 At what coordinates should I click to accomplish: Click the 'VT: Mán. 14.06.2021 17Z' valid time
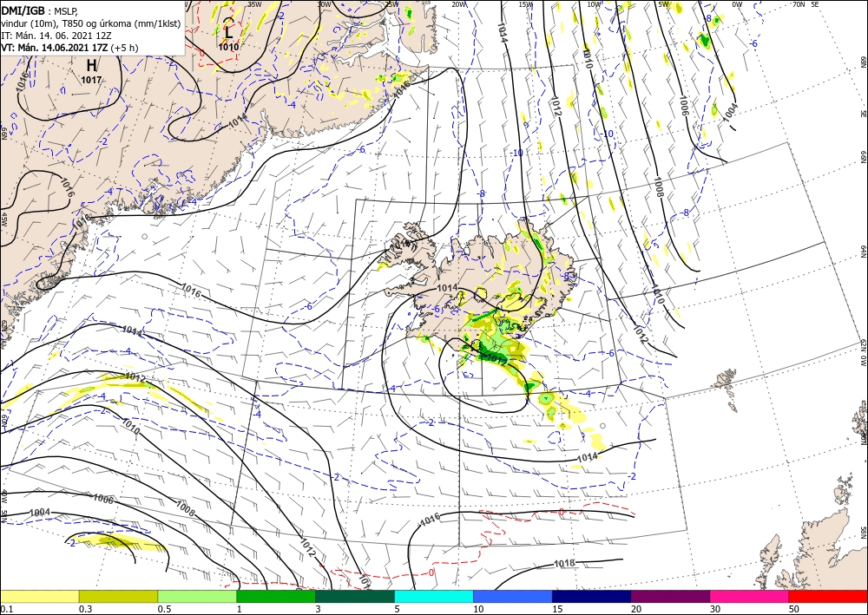[56, 48]
